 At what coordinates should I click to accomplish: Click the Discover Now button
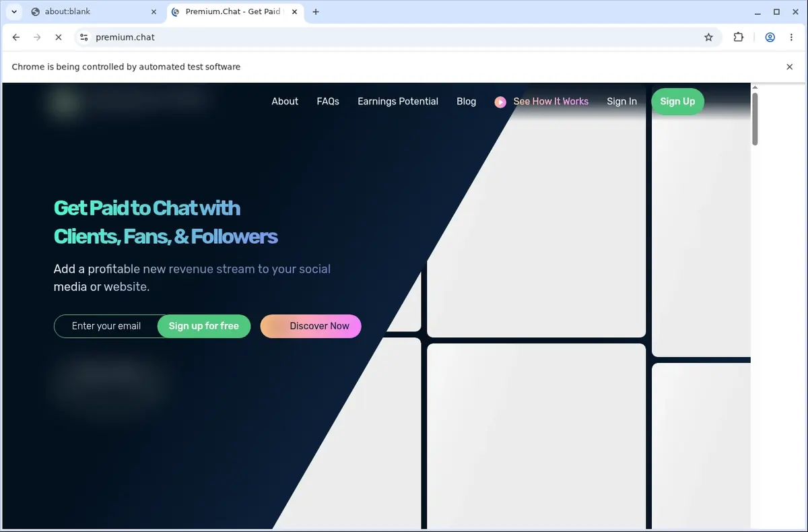point(311,326)
